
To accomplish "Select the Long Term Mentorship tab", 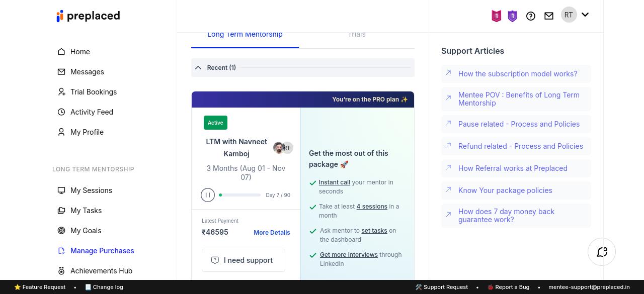I will coord(245,35).
